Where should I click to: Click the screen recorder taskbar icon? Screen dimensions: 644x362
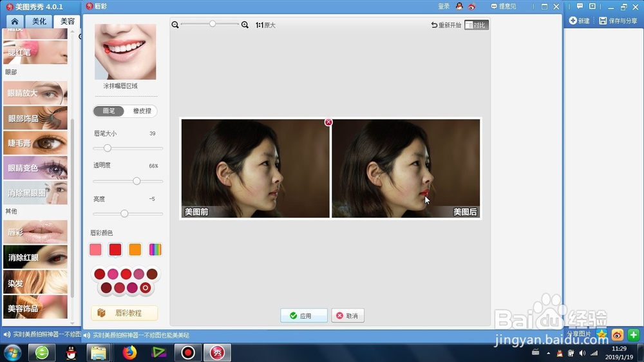(x=188, y=352)
